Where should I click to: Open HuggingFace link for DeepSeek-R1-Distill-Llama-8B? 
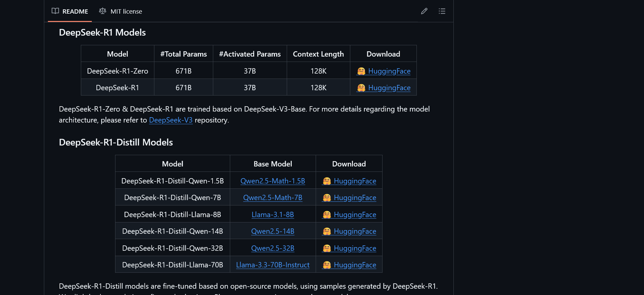point(349,215)
